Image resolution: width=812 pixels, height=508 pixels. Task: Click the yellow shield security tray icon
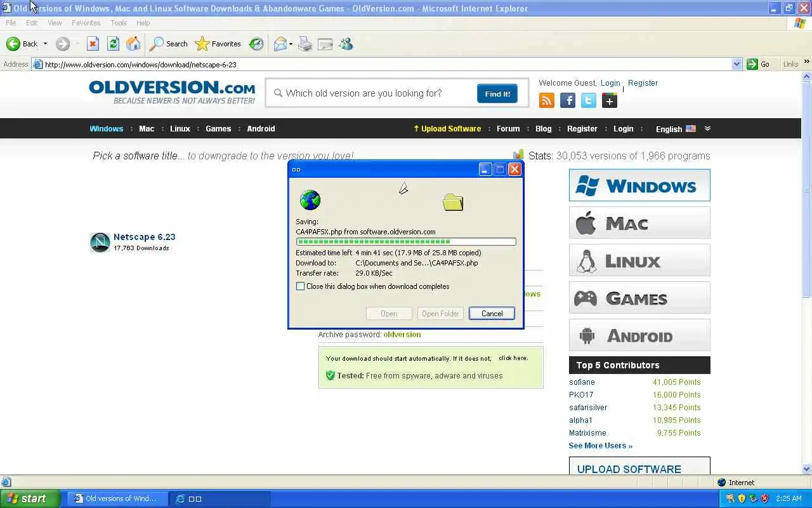click(x=742, y=498)
